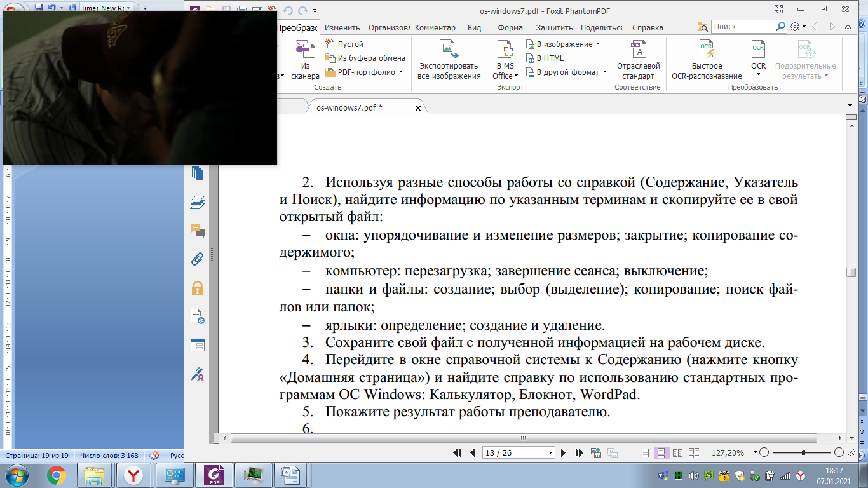Click the find-in-folder search icon
The height and width of the screenshot is (488, 868).
(x=702, y=27)
